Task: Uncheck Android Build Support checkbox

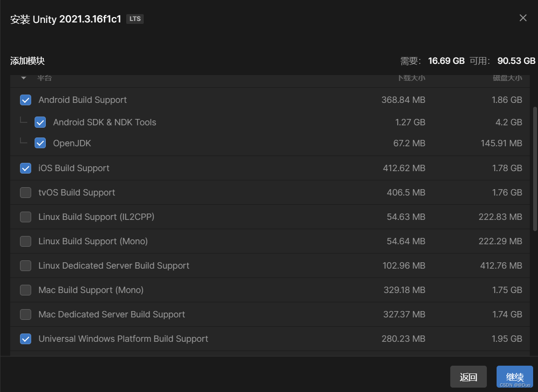Action: [x=26, y=100]
